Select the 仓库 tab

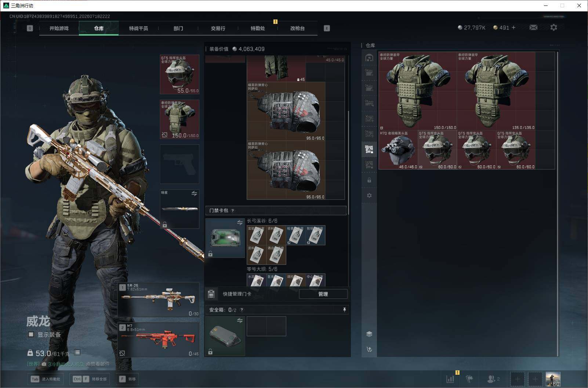[99, 28]
